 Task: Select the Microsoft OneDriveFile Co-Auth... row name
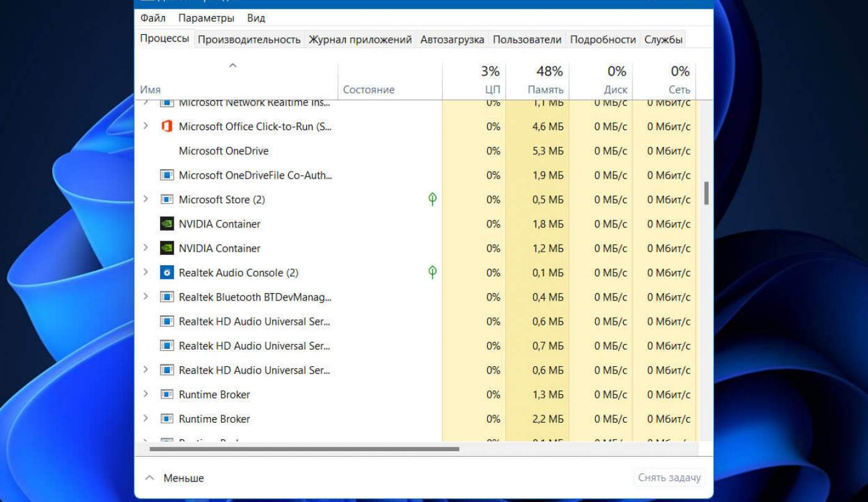point(255,175)
